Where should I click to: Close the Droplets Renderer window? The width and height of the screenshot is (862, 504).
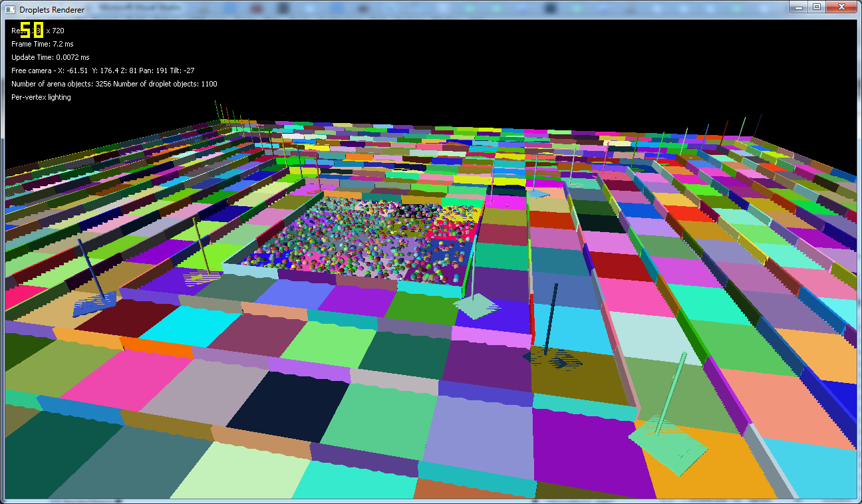[x=841, y=6]
